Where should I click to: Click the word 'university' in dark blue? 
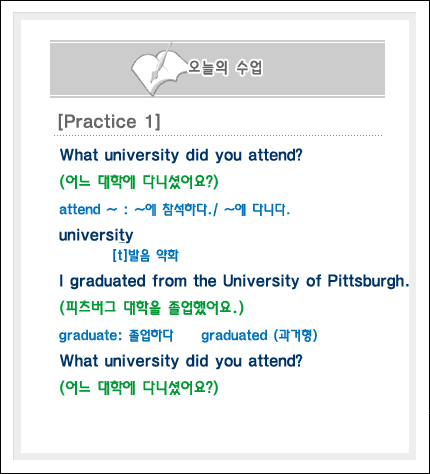coord(96,236)
